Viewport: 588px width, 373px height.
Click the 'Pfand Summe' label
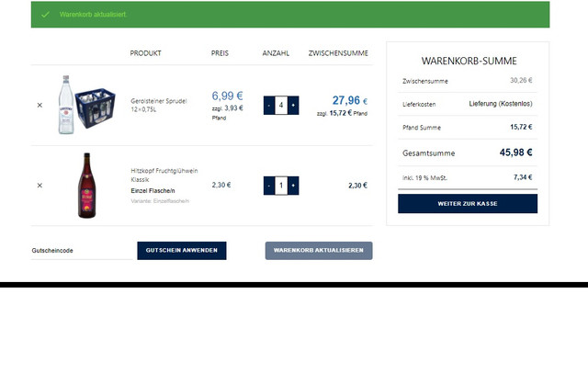[422, 128]
